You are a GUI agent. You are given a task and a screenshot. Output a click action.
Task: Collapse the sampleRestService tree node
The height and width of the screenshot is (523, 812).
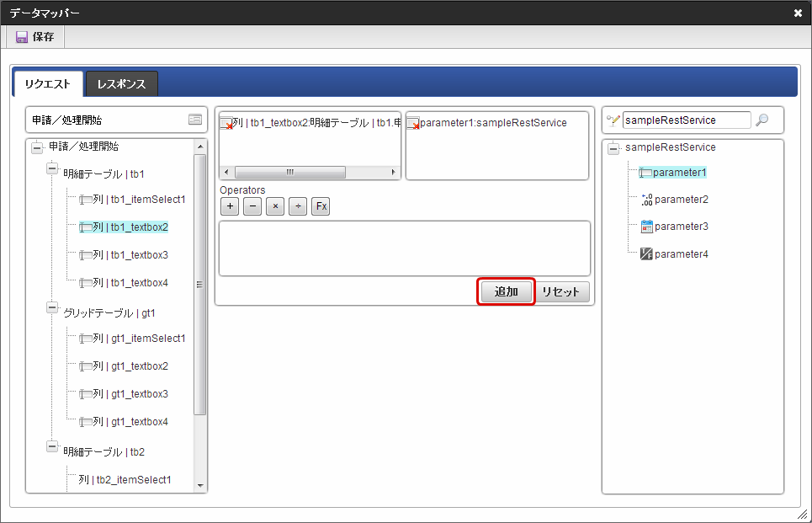tap(613, 148)
